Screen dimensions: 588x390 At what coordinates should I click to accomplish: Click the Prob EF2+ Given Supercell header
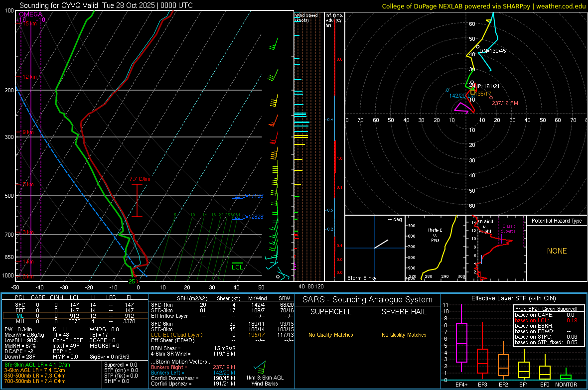tap(546, 309)
